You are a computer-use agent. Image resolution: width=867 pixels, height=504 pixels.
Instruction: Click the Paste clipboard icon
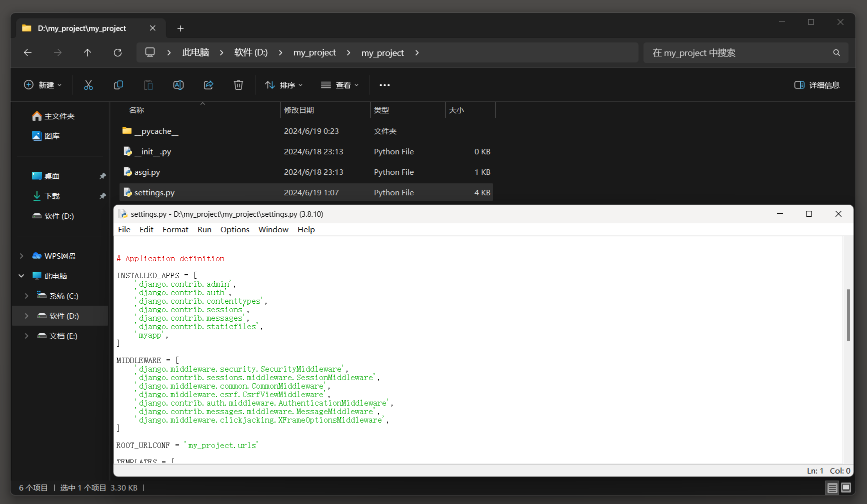tap(148, 85)
